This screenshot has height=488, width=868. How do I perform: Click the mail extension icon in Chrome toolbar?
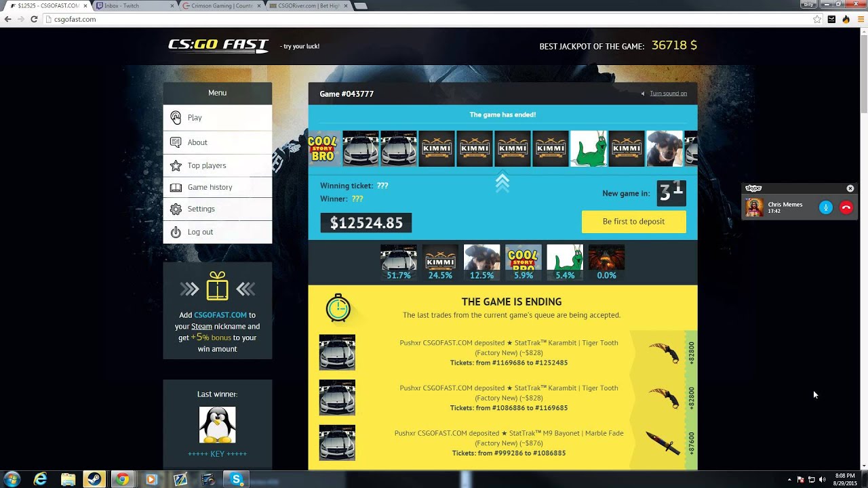pyautogui.click(x=831, y=19)
